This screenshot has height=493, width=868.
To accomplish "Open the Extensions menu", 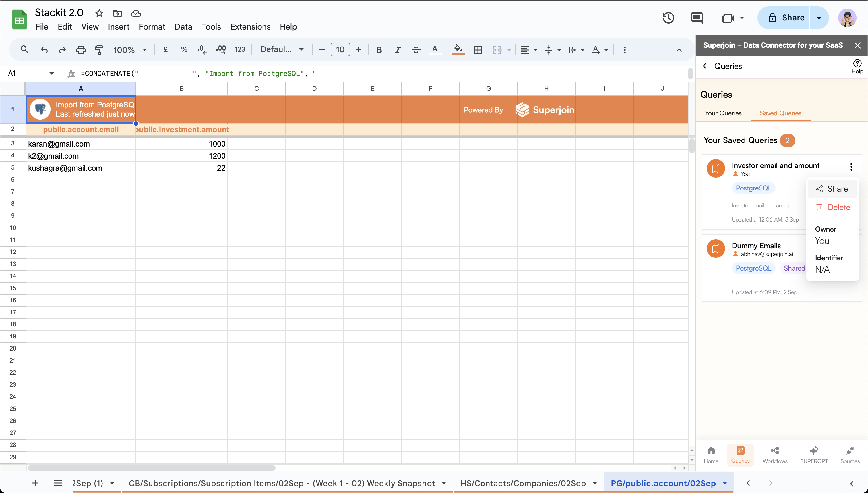I will click(x=250, y=27).
